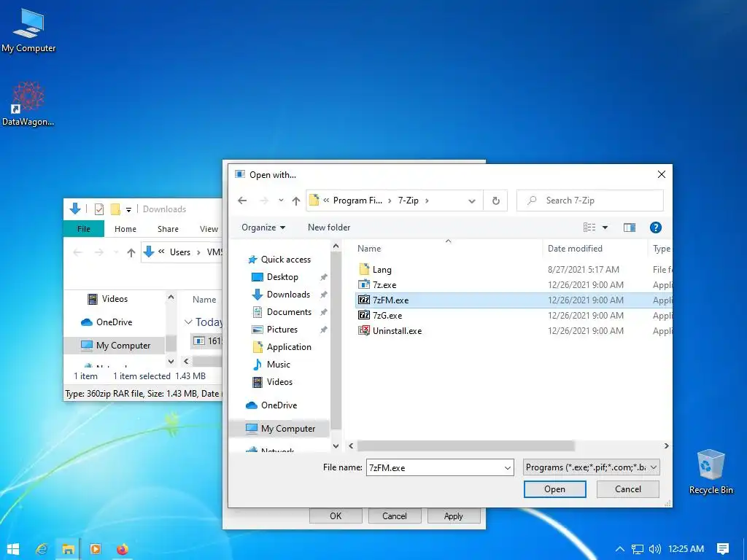Click the Open button
This screenshot has width=747, height=560.
[554, 489]
